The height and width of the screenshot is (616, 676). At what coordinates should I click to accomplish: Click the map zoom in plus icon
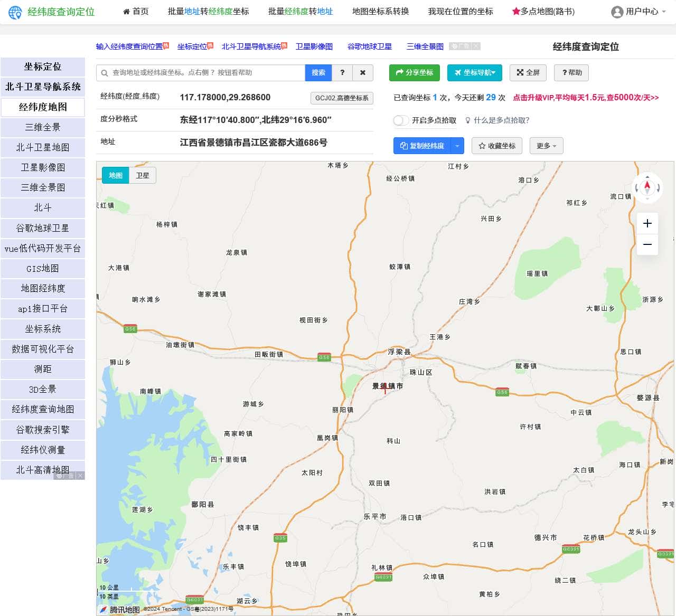tap(647, 223)
